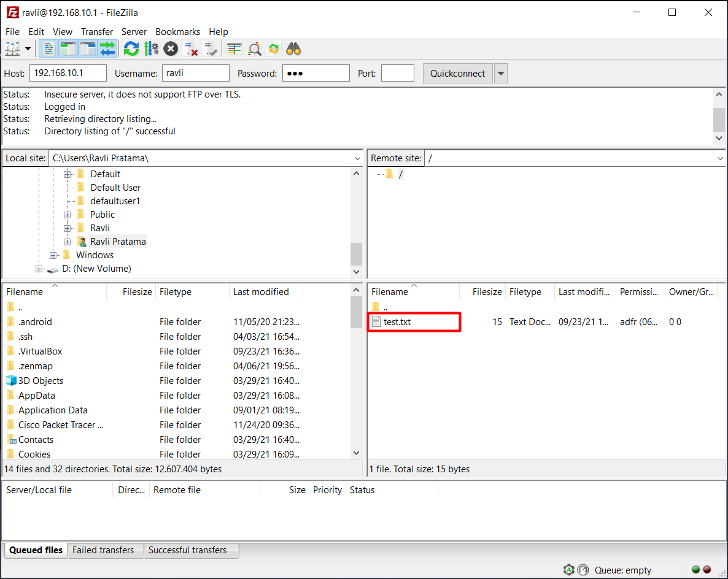Click the binoculars file search icon
The image size is (728, 579).
click(x=293, y=49)
